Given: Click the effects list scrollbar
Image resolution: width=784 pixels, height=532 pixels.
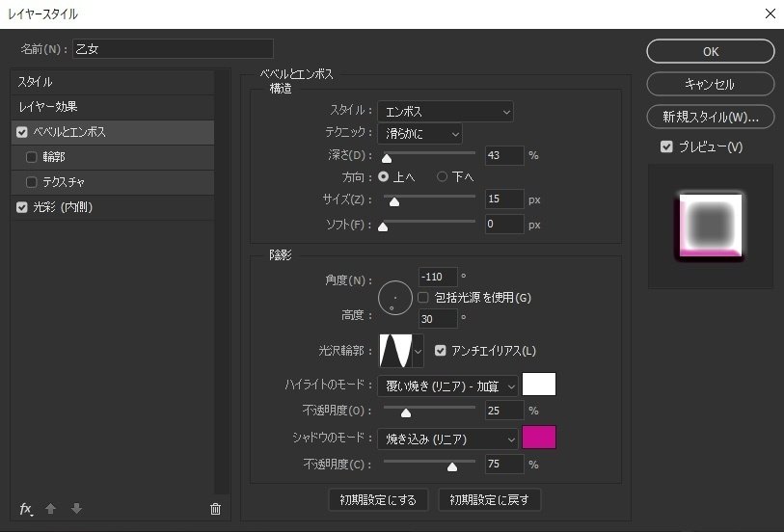Looking at the screenshot, I should pos(222,282).
